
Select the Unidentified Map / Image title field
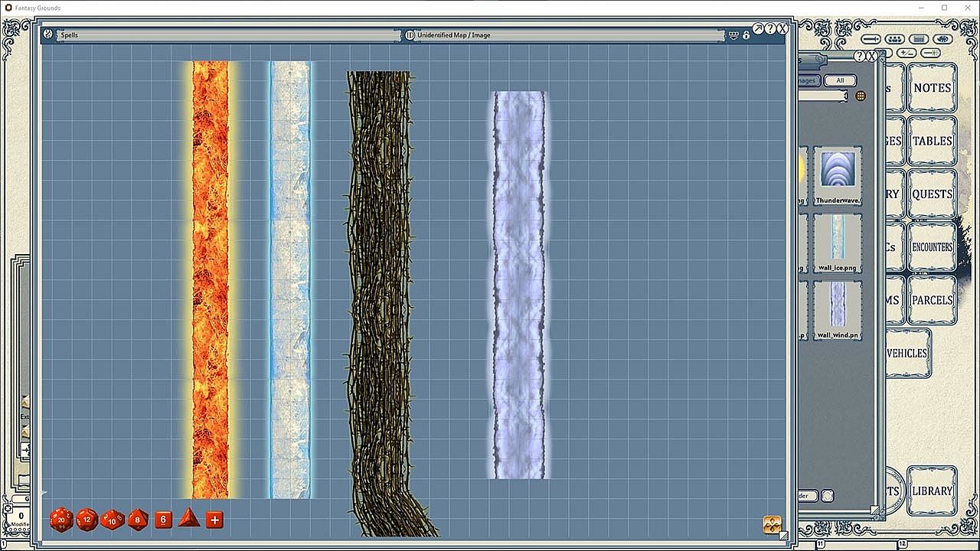[570, 35]
